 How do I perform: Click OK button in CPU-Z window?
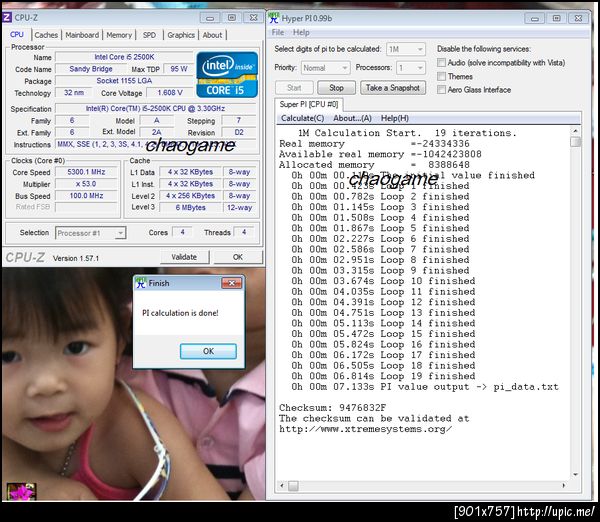point(238,257)
